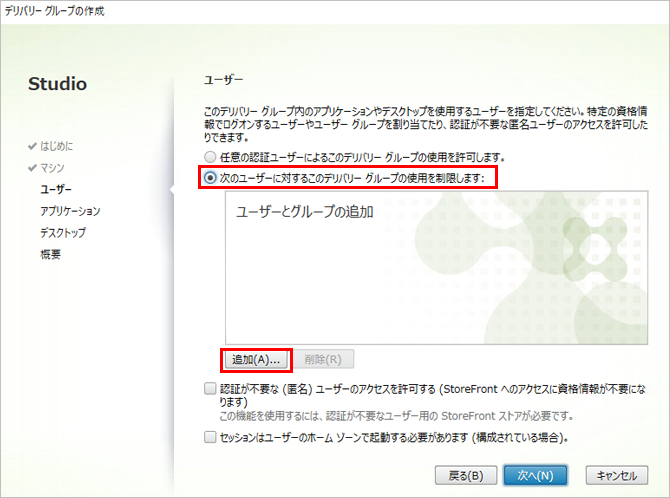
Task: Open the マシン step in the sidebar
Action: pyautogui.click(x=52, y=167)
